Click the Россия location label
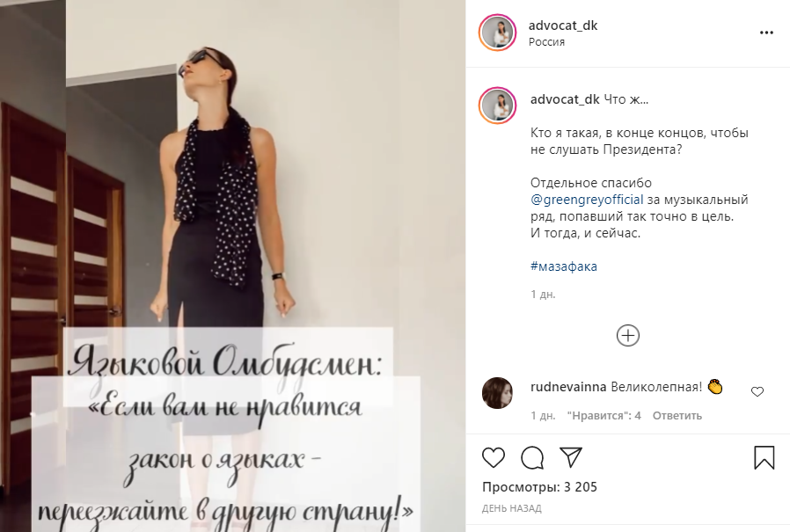This screenshot has width=790, height=532. coord(546,42)
